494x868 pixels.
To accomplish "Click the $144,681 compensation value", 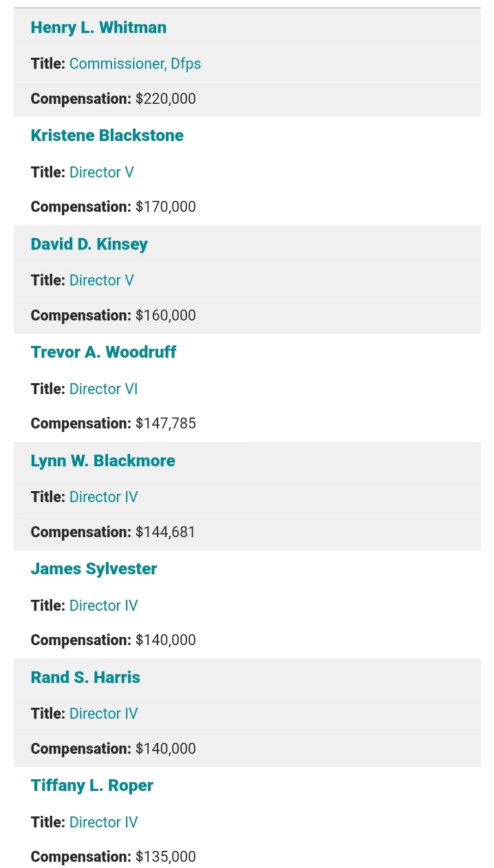I will [x=165, y=532].
